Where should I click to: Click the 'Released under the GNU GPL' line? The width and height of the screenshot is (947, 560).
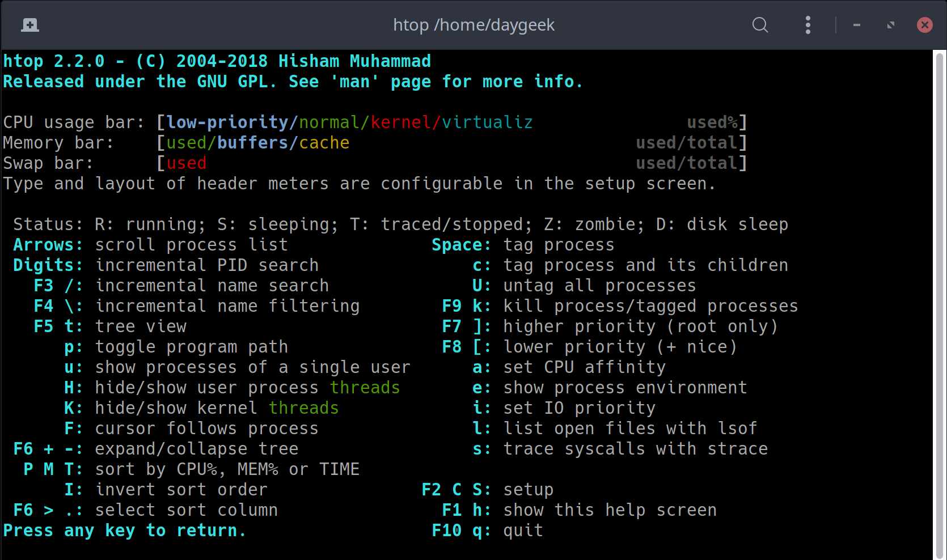(x=293, y=82)
